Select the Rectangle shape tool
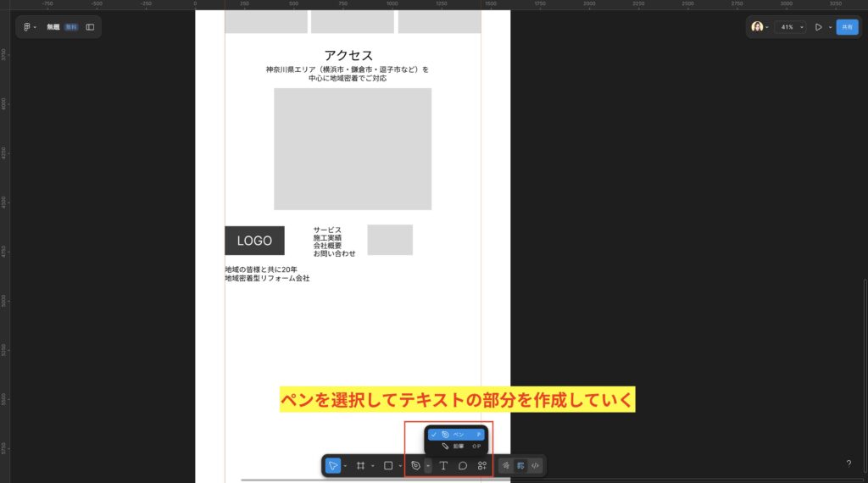 point(388,465)
